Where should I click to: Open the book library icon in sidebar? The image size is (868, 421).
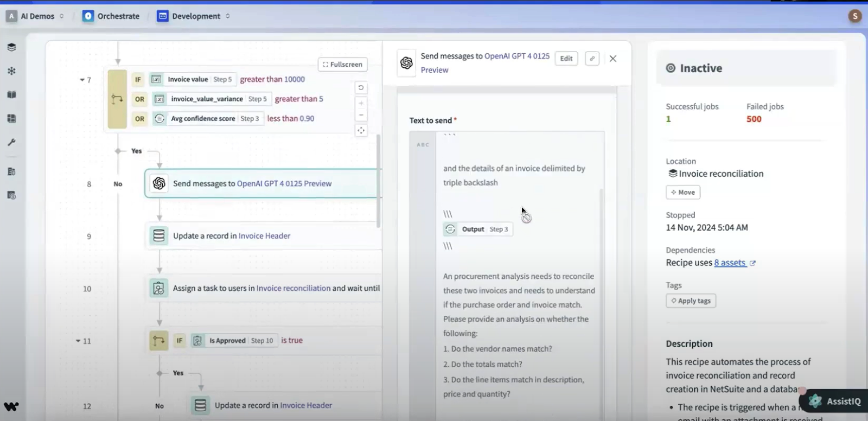tap(11, 94)
